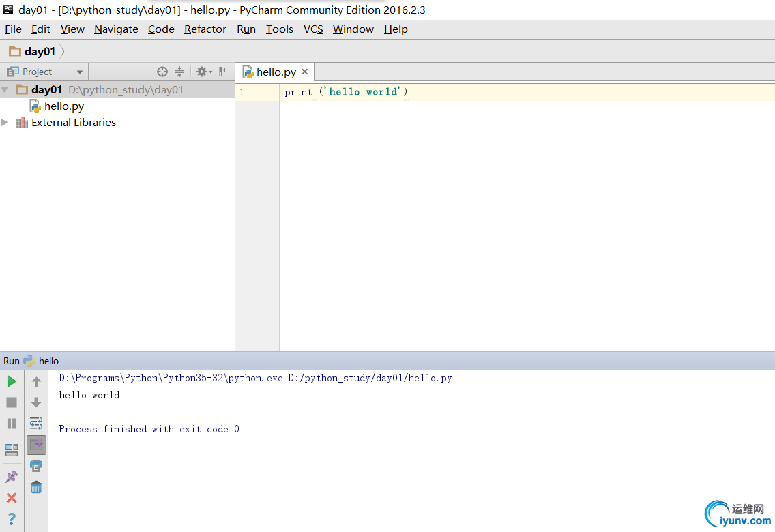775x532 pixels.
Task: Click the Up the Stack Trace arrow
Action: (x=36, y=381)
